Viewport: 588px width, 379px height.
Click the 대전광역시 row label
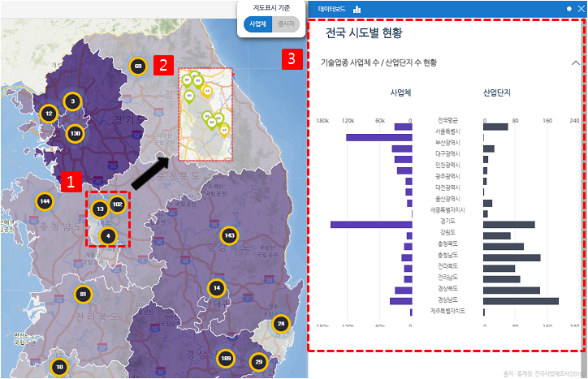pos(447,187)
